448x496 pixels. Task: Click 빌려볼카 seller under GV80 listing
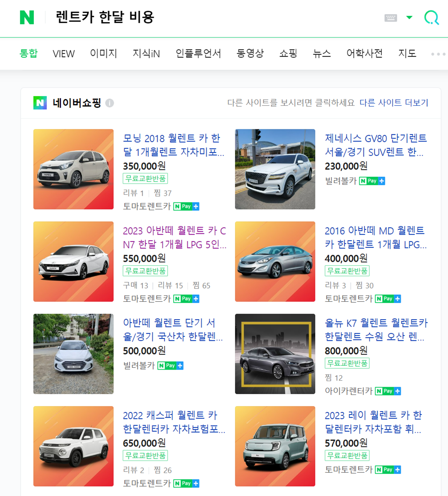click(341, 181)
